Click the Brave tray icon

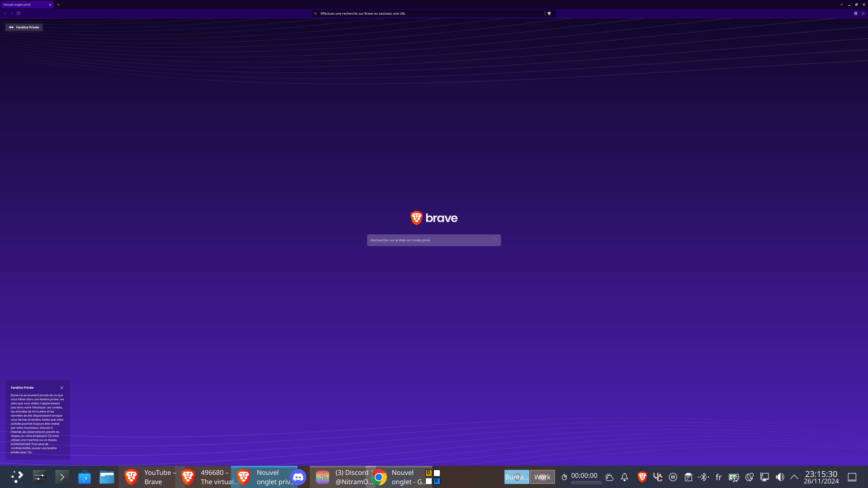[x=643, y=477]
